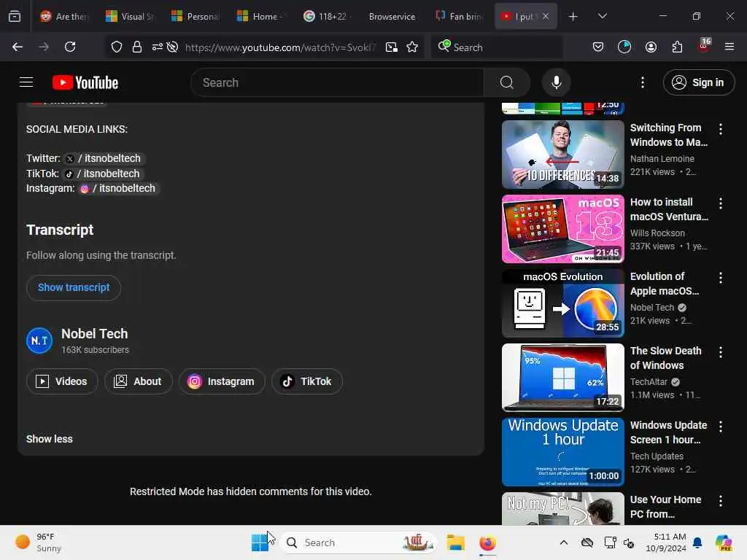The width and height of the screenshot is (747, 560).
Task: Open YouTube settings three-dot menu
Action: pos(643,82)
